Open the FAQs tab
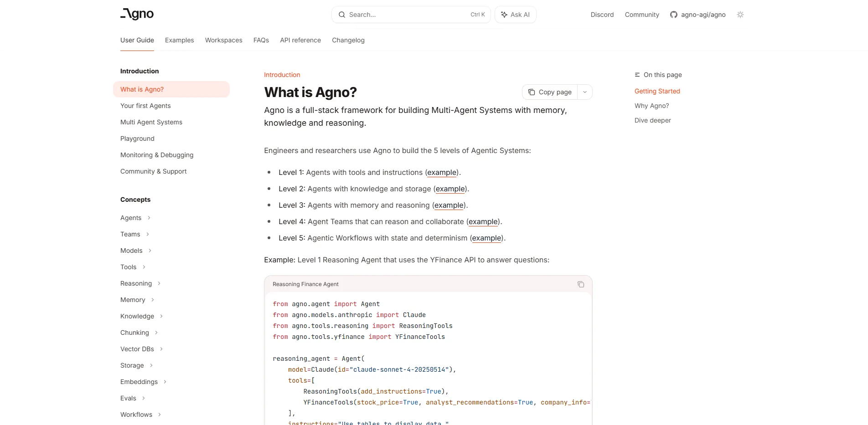The width and height of the screenshot is (868, 425). (x=261, y=40)
